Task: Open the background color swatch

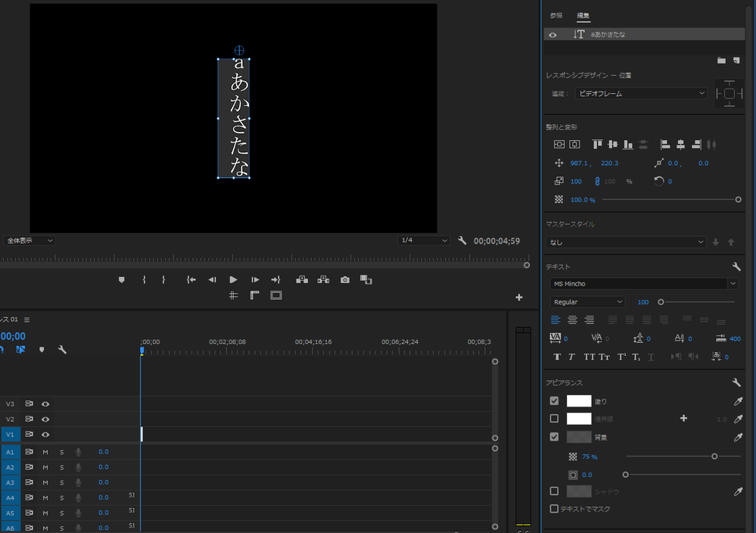Action: point(579,437)
